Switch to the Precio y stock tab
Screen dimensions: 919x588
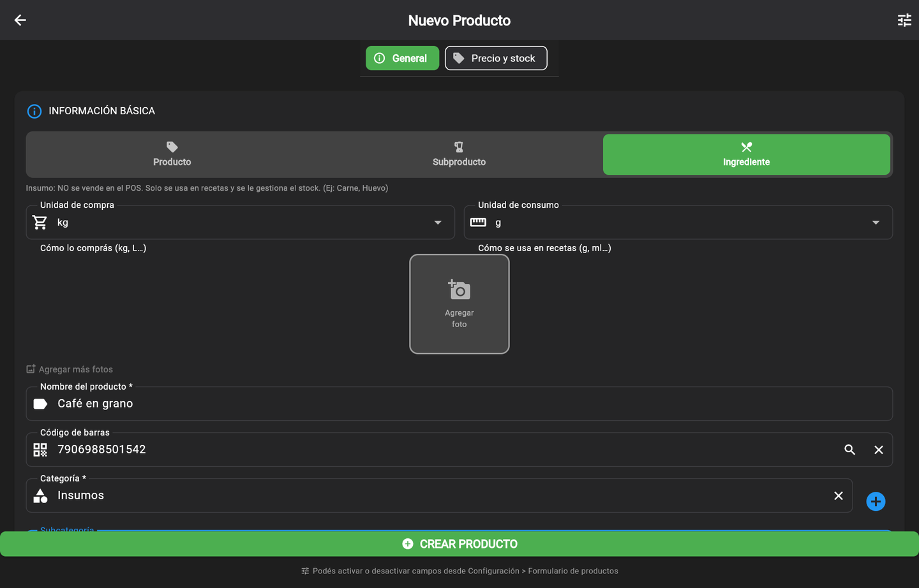(496, 58)
